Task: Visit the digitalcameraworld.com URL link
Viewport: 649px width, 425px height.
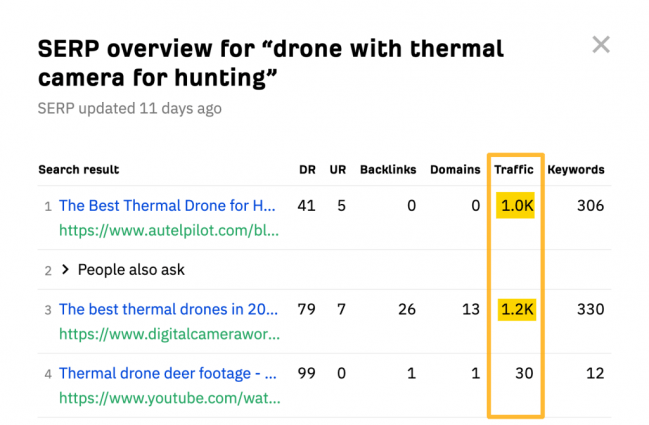Action: [x=169, y=335]
